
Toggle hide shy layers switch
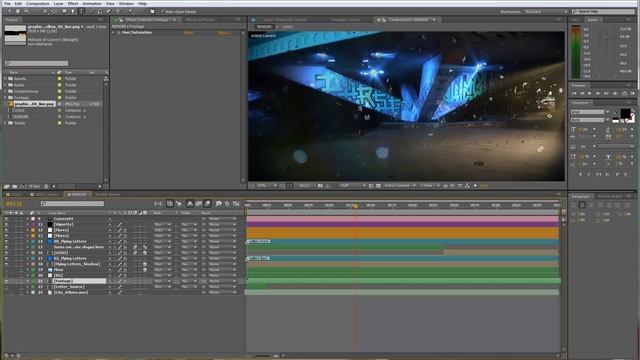(x=190, y=203)
